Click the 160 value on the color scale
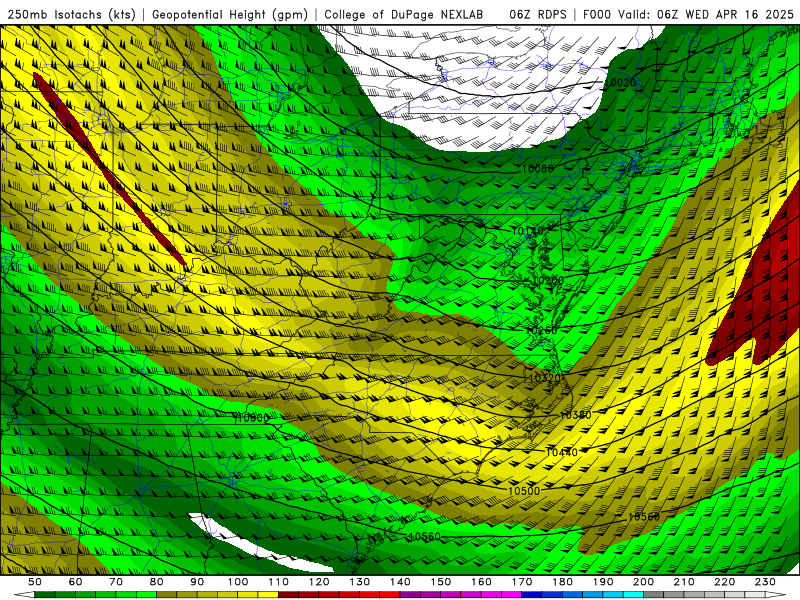 coord(481,582)
